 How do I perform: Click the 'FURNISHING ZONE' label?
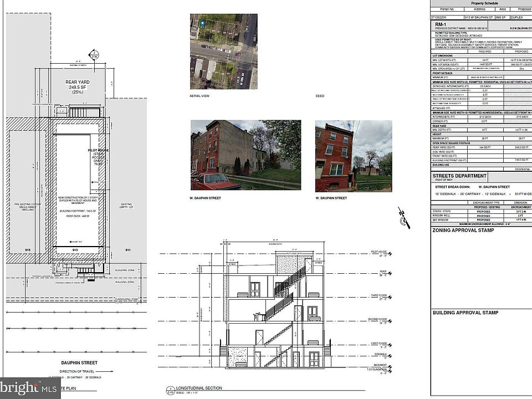point(127,299)
